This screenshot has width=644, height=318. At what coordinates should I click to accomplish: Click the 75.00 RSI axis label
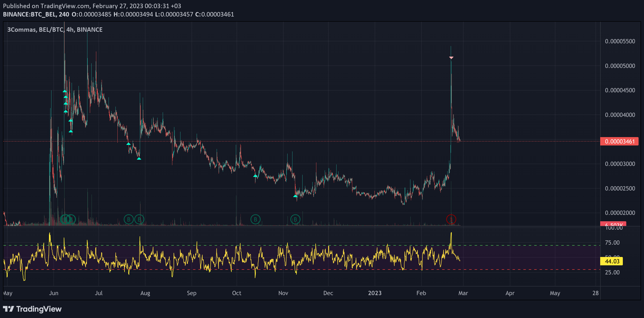coord(612,242)
